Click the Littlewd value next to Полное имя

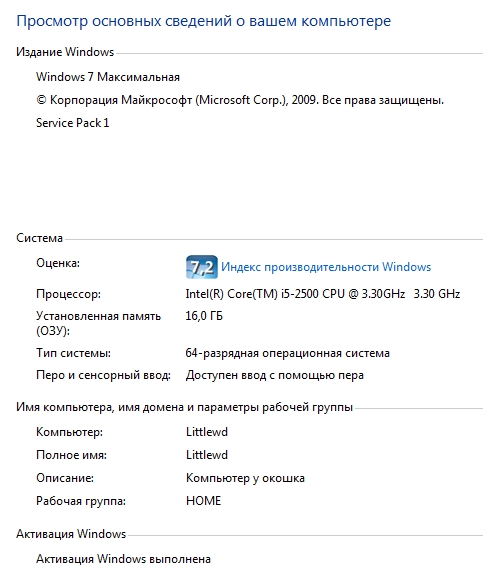[x=207, y=455]
